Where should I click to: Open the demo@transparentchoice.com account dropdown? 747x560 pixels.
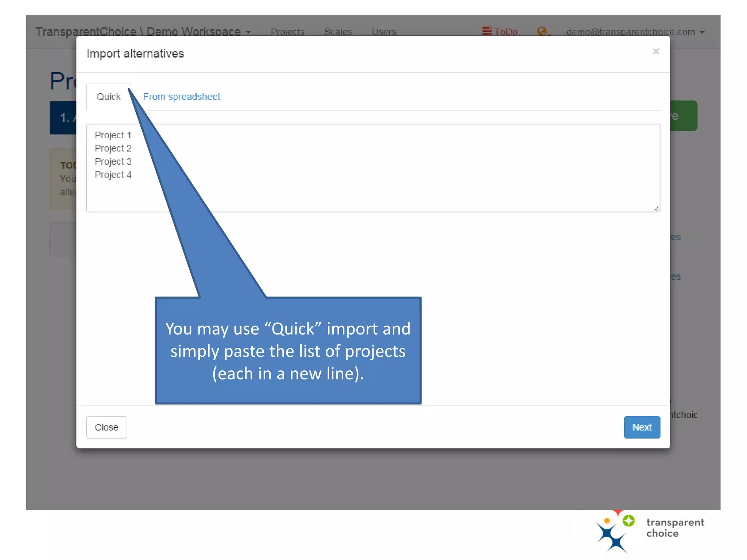click(x=635, y=32)
